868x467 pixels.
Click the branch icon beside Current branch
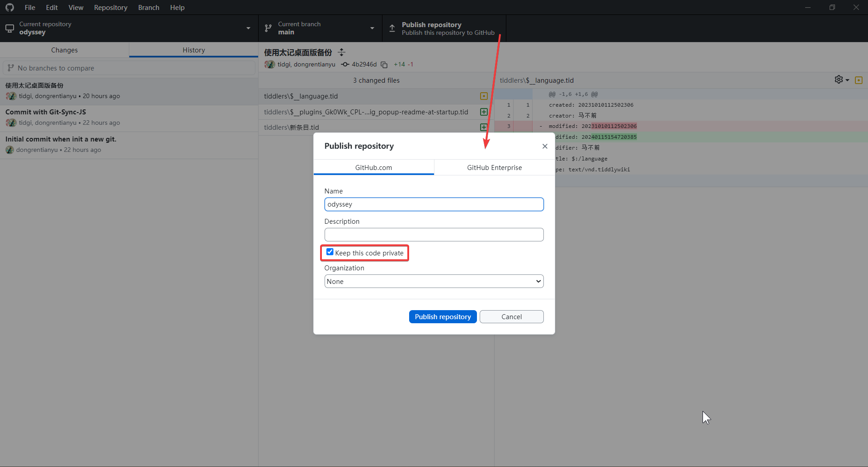[268, 28]
